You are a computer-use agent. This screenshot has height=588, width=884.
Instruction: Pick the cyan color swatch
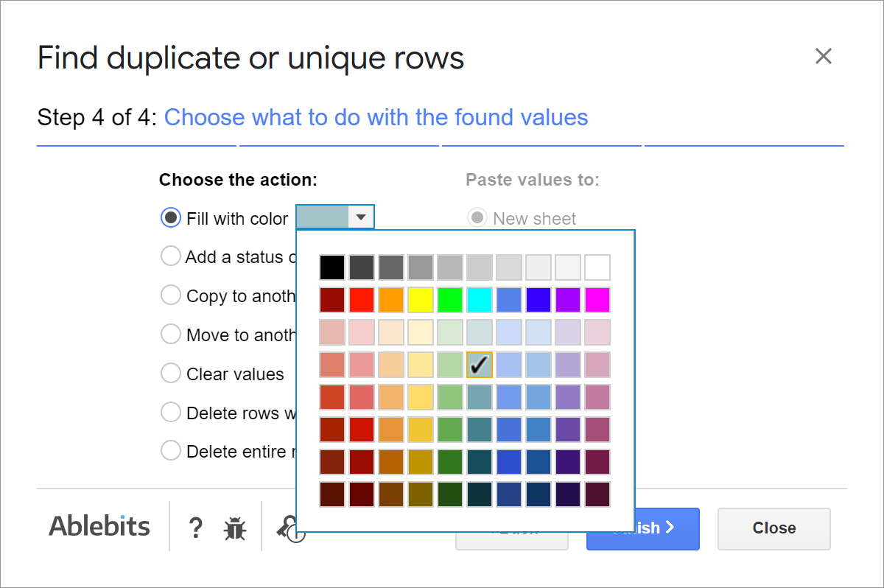(480, 299)
